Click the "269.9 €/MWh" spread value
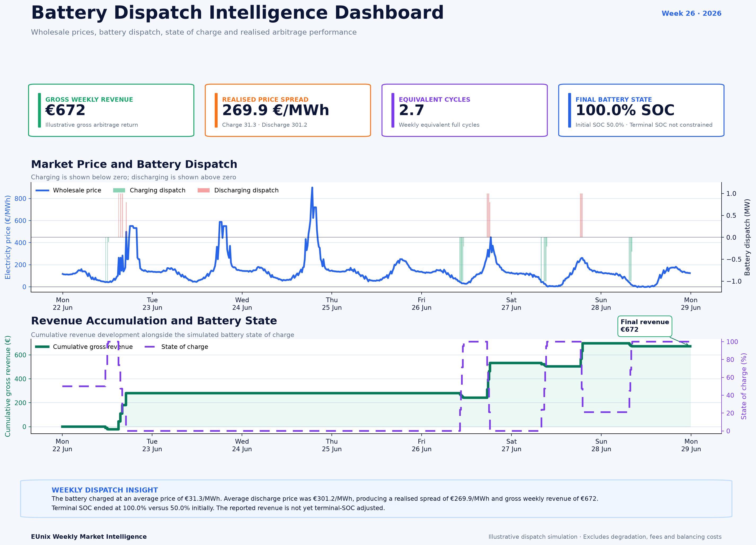756x545 pixels. click(x=276, y=110)
